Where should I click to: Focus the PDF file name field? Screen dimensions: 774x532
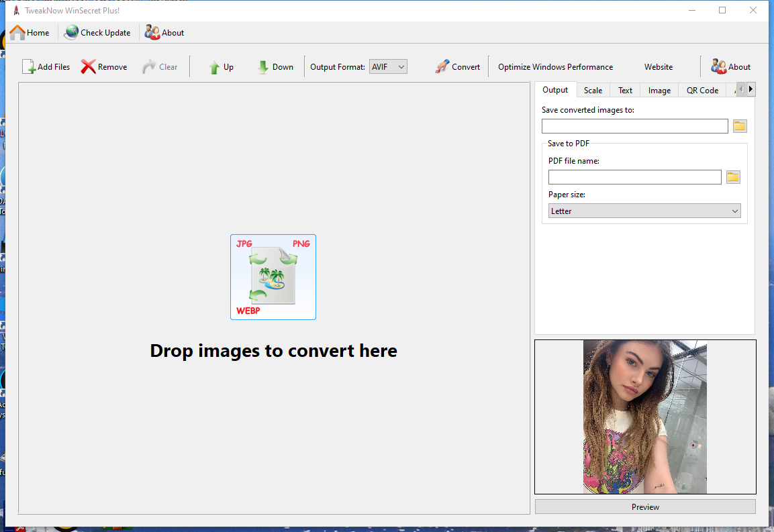[634, 177]
